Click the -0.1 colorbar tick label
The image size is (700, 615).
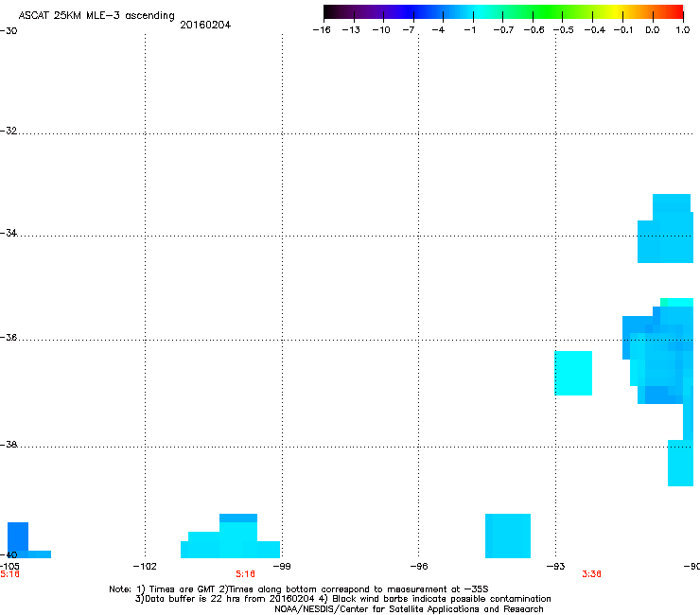[623, 30]
